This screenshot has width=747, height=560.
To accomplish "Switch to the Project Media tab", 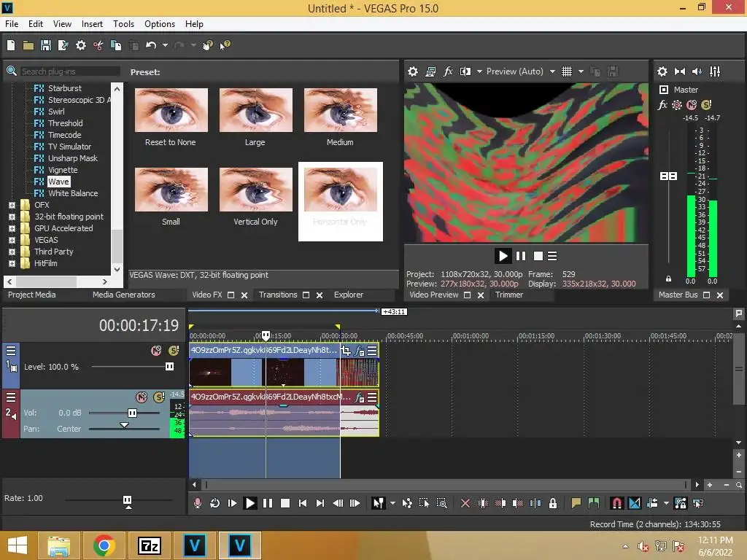I will click(x=32, y=295).
